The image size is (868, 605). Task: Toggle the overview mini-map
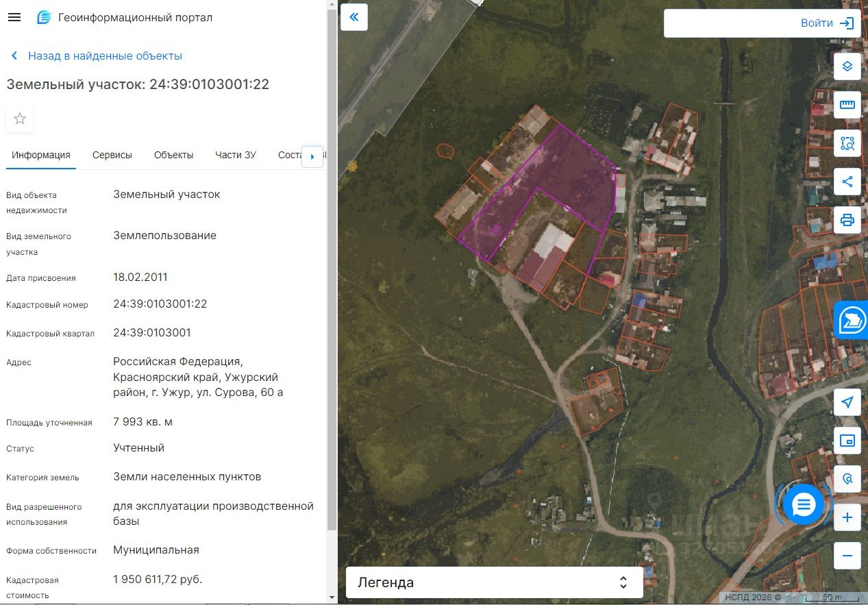pyautogui.click(x=847, y=441)
